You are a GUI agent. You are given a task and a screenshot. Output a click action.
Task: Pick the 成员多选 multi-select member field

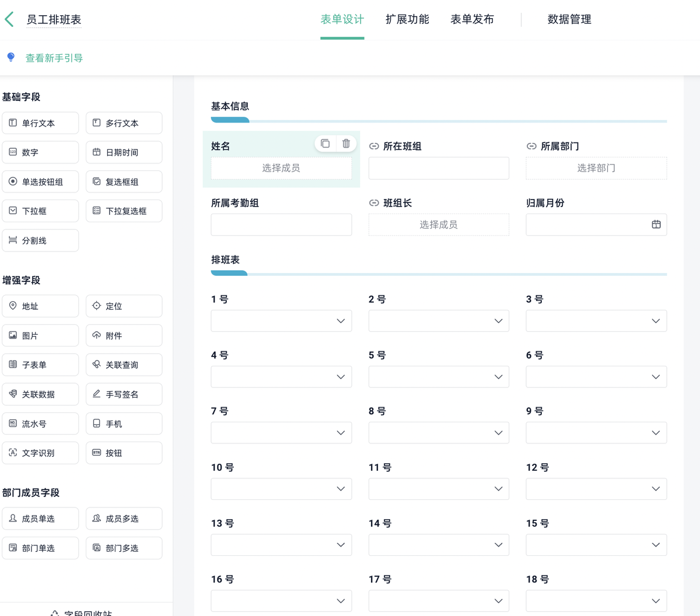click(x=124, y=518)
